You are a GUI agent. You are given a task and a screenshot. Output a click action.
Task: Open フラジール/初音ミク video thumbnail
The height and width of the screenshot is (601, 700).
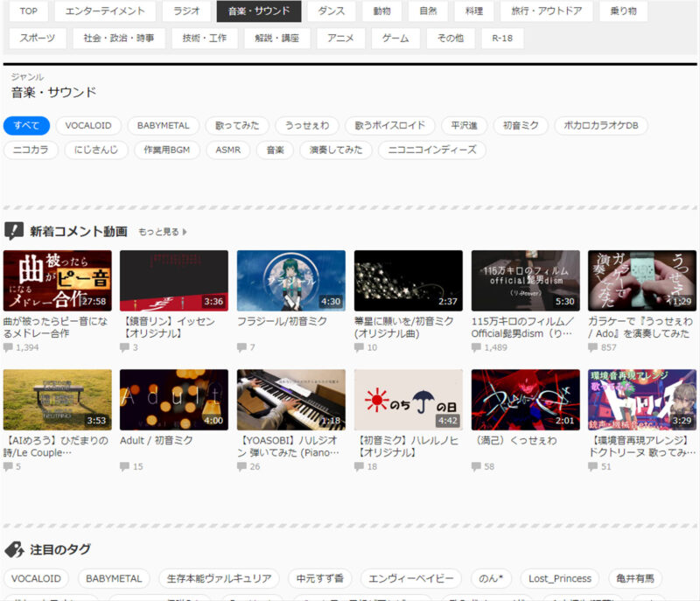[291, 281]
